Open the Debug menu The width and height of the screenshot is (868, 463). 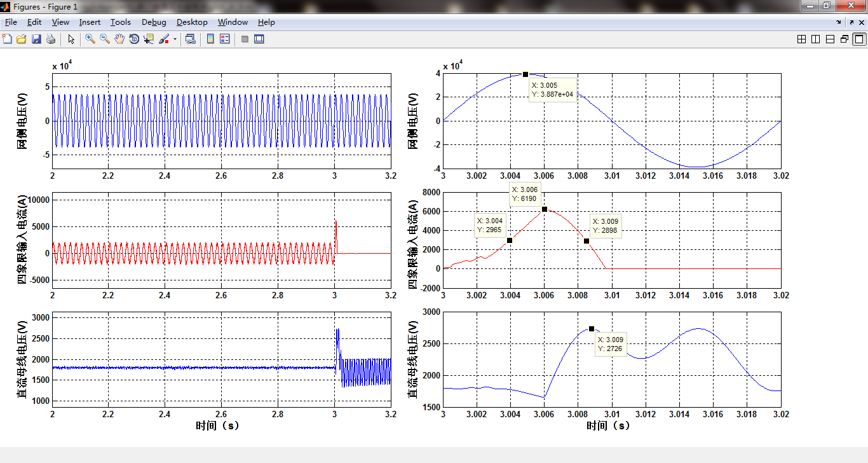pyautogui.click(x=154, y=22)
